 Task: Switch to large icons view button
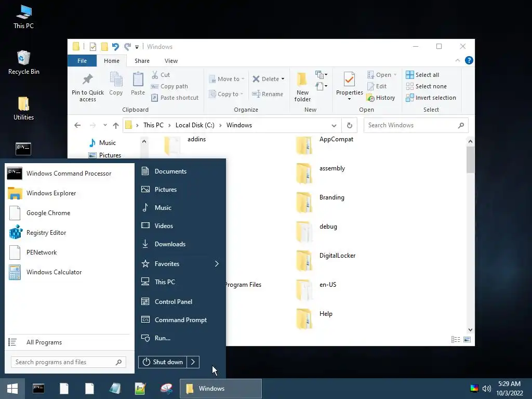click(467, 339)
